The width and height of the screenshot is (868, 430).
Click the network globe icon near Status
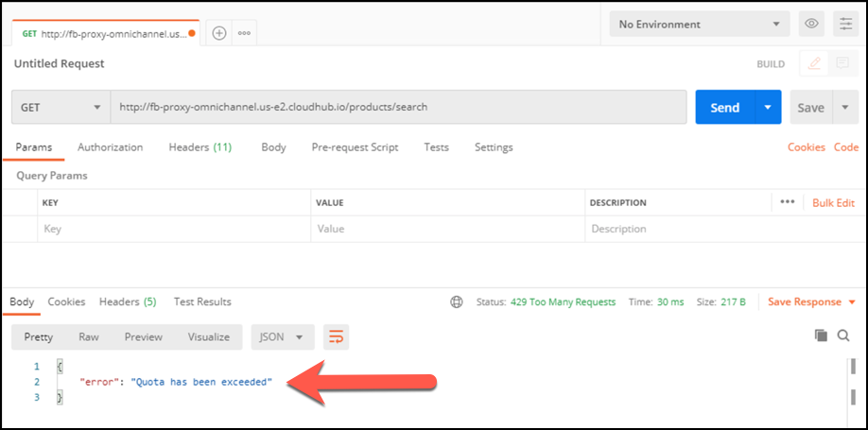pos(457,302)
